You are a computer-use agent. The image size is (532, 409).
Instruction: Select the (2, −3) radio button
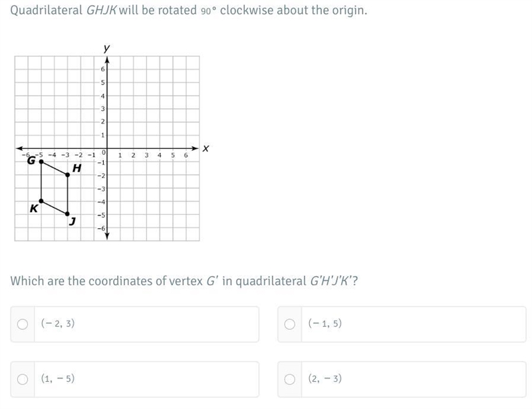pos(289,379)
